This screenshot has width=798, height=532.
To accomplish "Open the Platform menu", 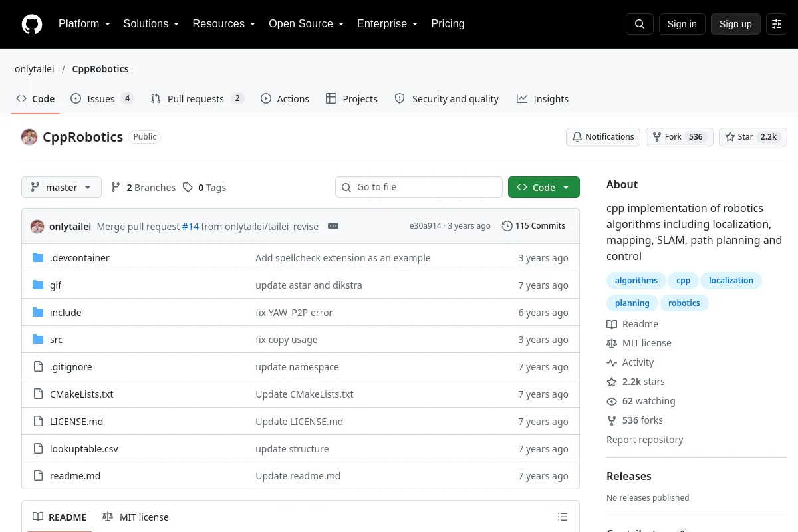I will (84, 24).
